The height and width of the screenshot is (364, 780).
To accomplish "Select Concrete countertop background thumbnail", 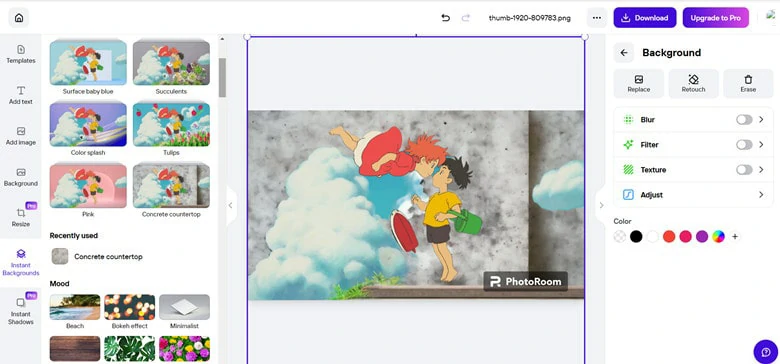I will [x=171, y=185].
